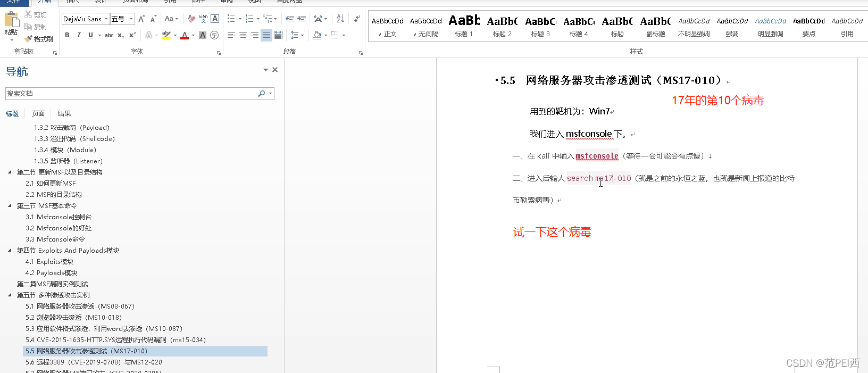
Task: Switch to 结果 tab in navigation
Action: click(x=64, y=113)
